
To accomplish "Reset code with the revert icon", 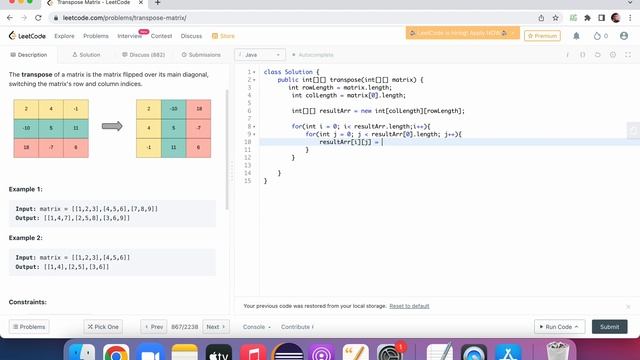I will 598,55.
